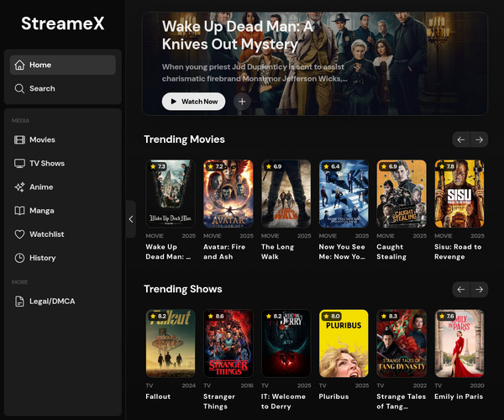Click the "IT: Welcome to Derry" title text
The height and width of the screenshot is (420, 504).
283,402
